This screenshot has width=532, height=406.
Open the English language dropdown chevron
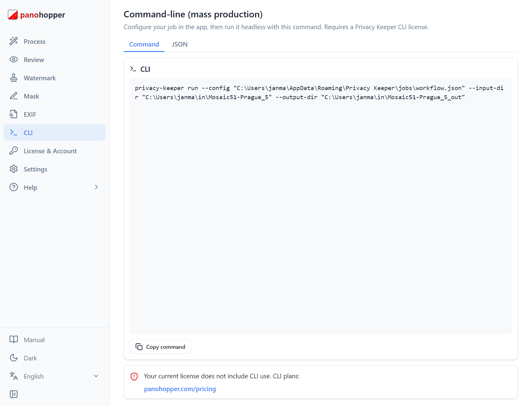click(x=96, y=376)
